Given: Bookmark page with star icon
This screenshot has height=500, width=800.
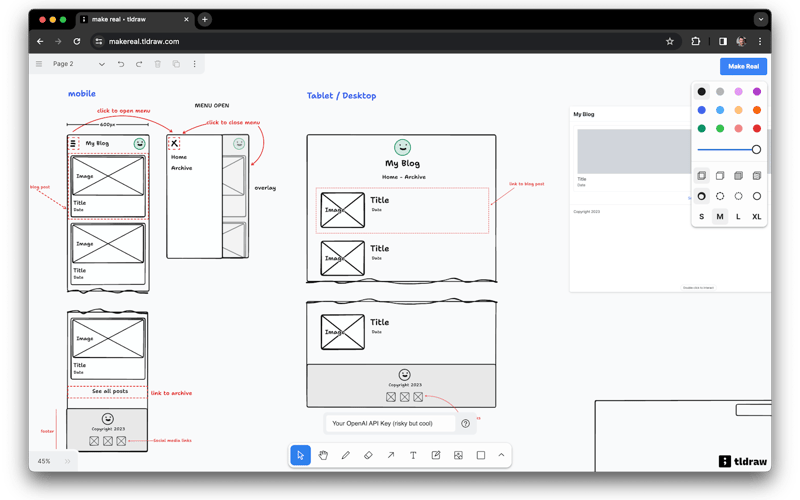Looking at the screenshot, I should 670,41.
